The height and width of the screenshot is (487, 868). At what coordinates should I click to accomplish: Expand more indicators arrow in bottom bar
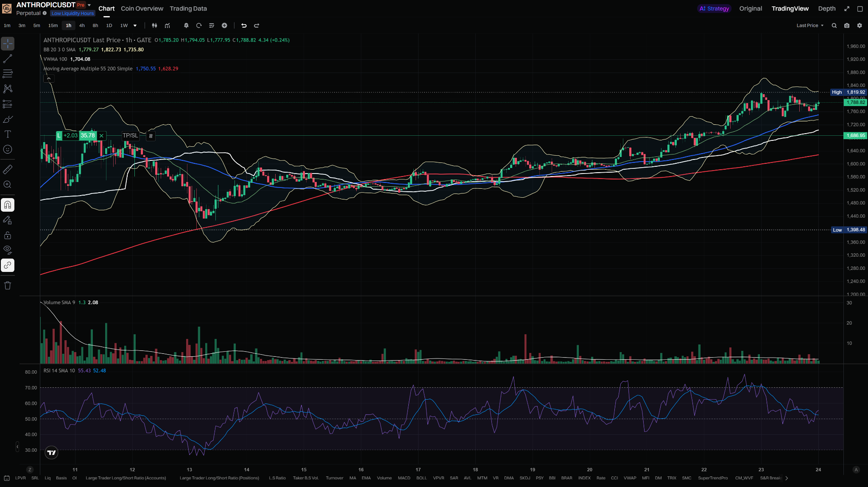pos(787,478)
